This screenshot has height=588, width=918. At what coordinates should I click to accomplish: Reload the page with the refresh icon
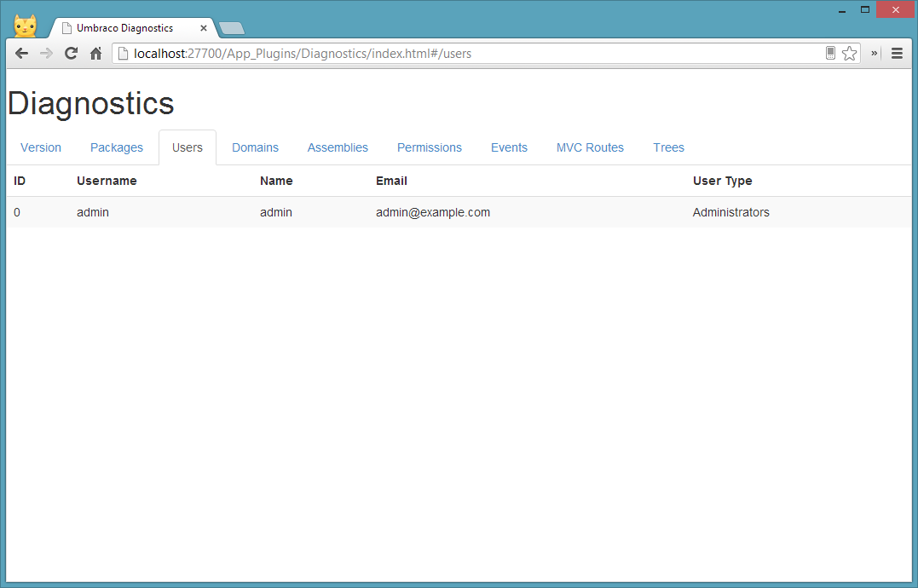(71, 54)
